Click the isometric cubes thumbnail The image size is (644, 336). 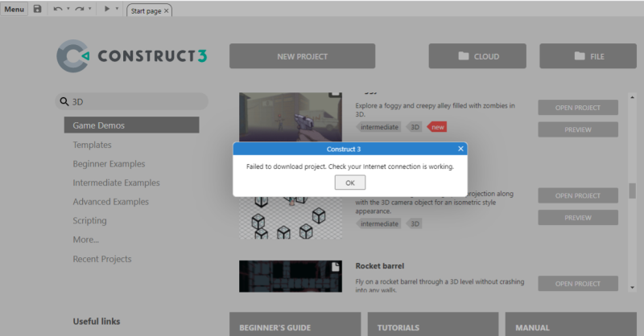(x=291, y=218)
